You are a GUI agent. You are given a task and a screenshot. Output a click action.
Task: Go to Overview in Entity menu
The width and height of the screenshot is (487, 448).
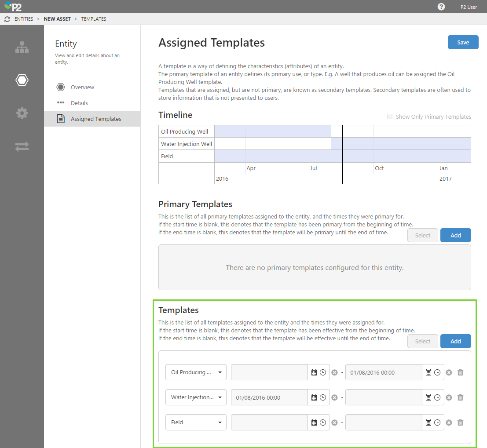[x=82, y=87]
